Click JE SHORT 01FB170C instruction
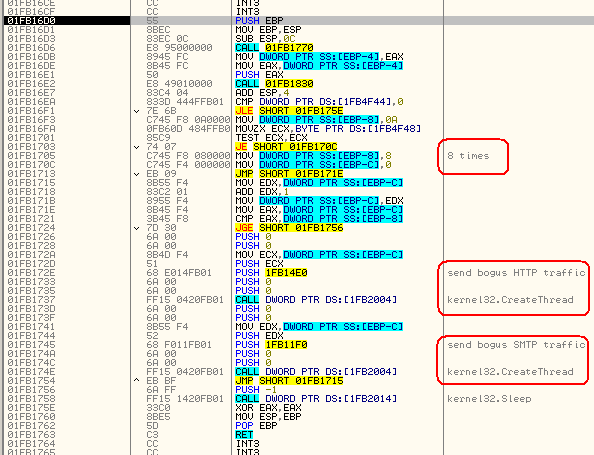The width and height of the screenshot is (594, 455). pos(286,147)
